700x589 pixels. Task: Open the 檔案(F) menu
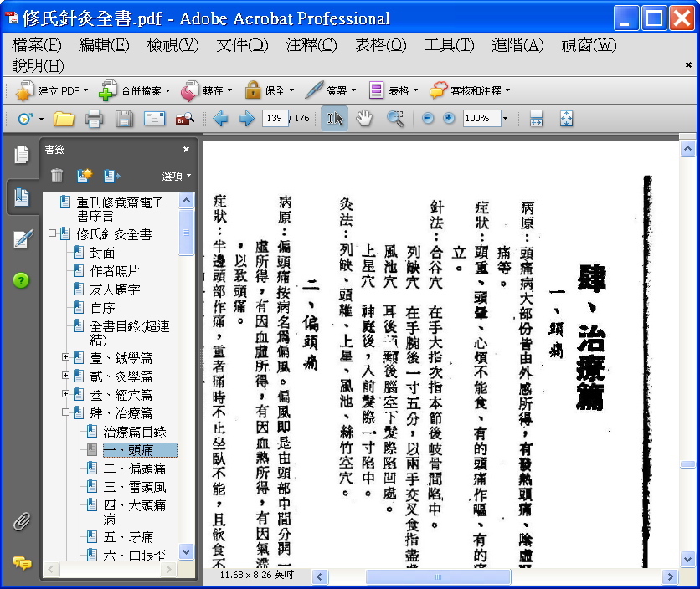(37, 45)
